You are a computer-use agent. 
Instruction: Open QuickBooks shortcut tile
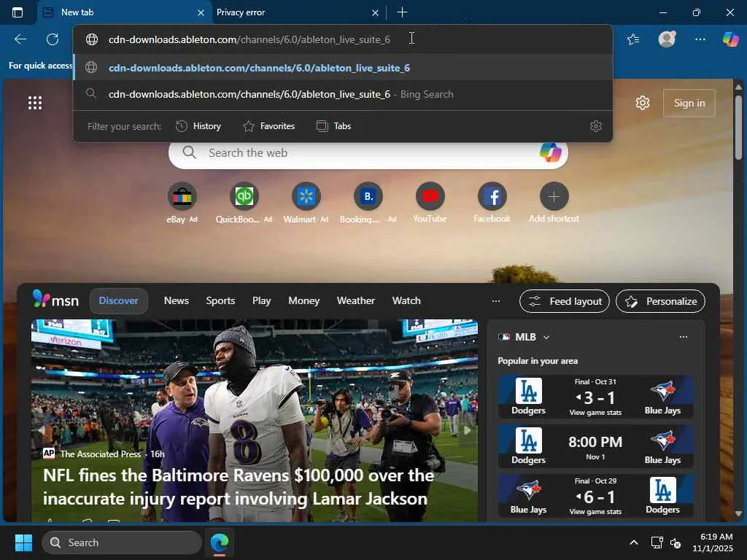click(244, 203)
